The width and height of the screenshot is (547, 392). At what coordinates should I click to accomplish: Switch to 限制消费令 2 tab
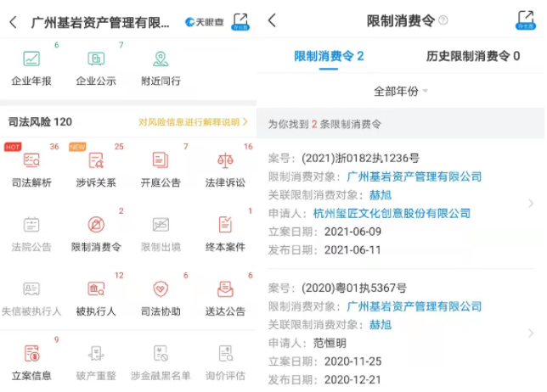[x=329, y=56]
